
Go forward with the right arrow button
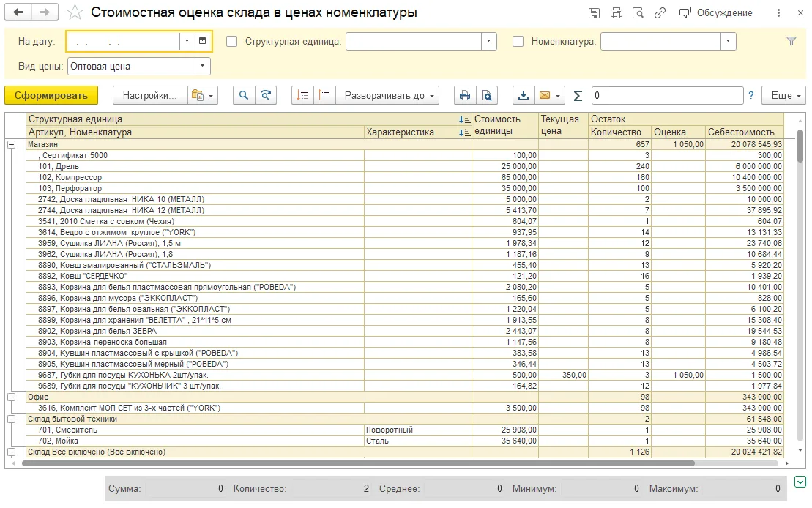(45, 12)
